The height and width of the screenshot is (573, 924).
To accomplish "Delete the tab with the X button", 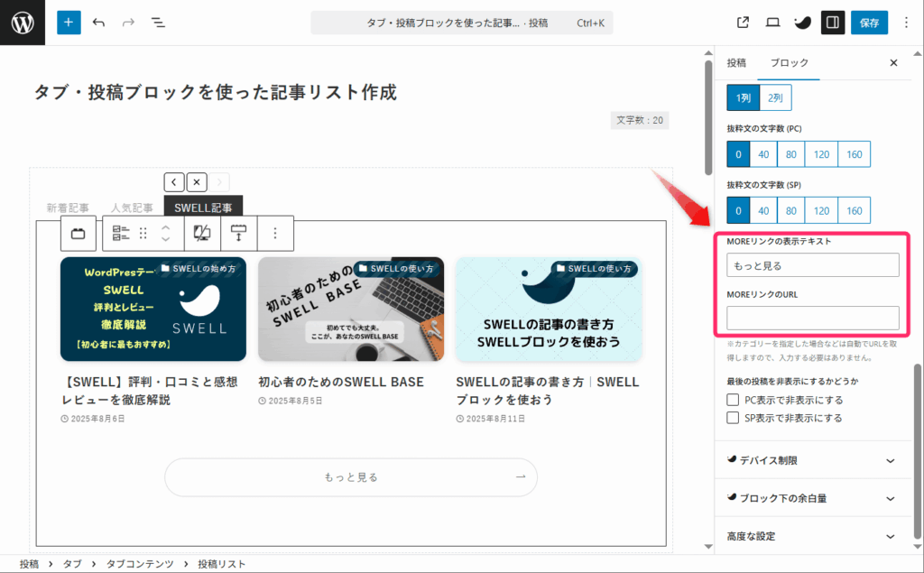I will [x=197, y=182].
